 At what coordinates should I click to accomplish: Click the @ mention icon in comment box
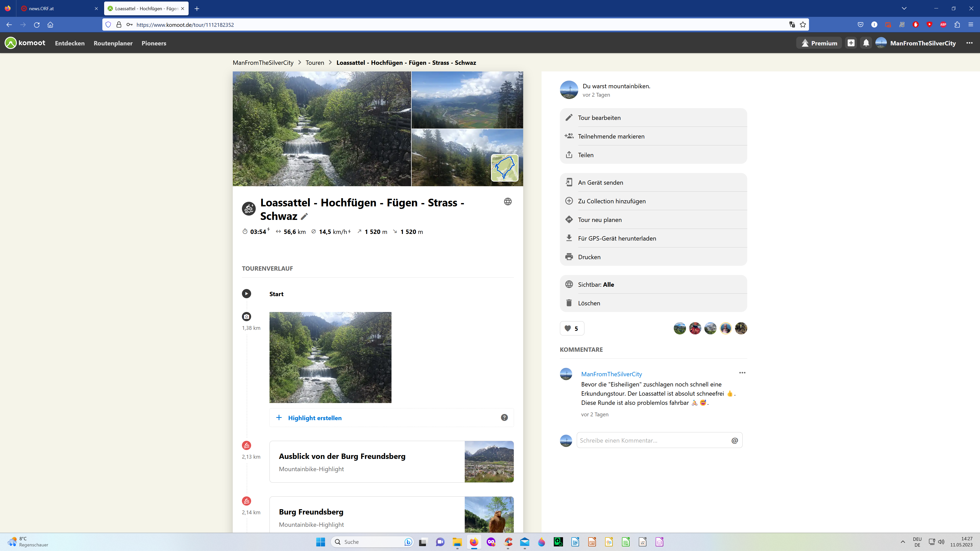[734, 440]
